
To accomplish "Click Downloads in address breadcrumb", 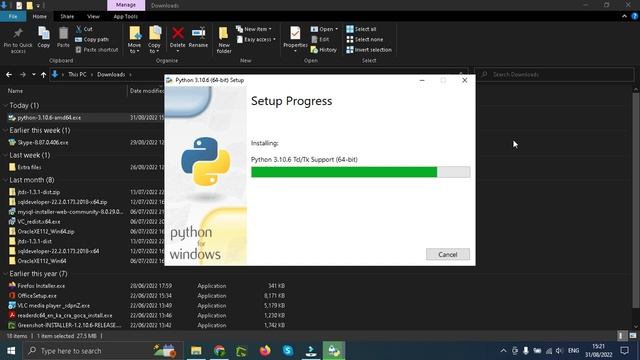I will (x=111, y=75).
